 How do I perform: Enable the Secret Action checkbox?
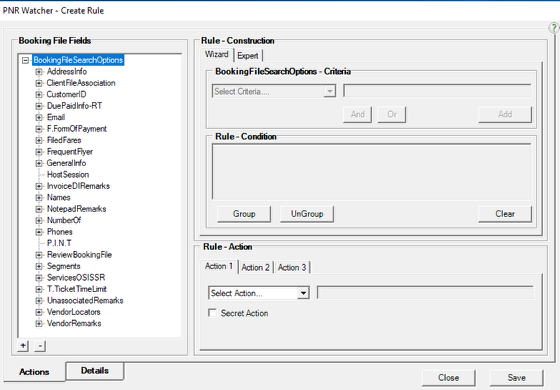(212, 313)
